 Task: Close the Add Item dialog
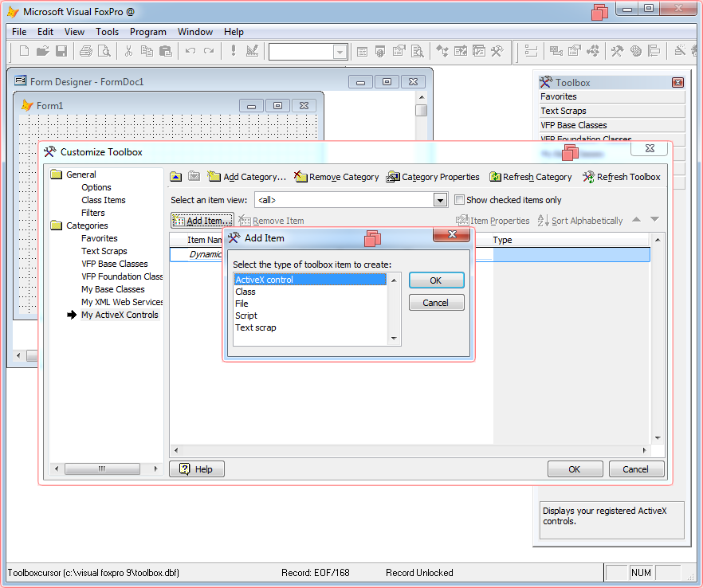(x=452, y=234)
